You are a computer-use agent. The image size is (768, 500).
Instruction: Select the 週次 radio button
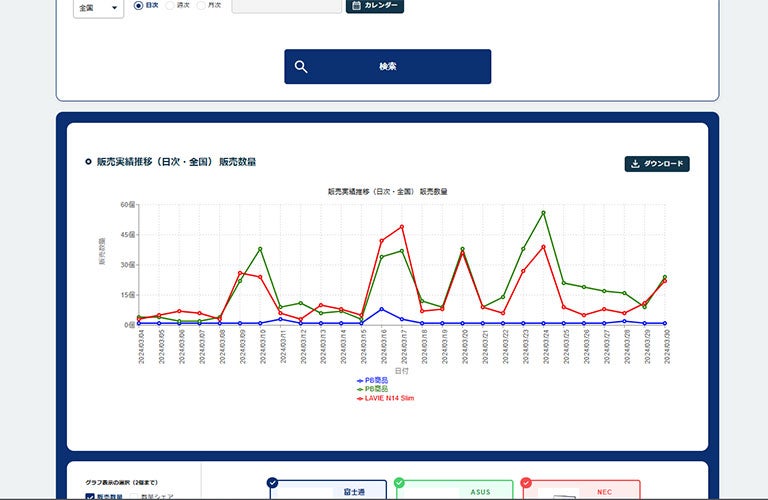[x=169, y=5]
